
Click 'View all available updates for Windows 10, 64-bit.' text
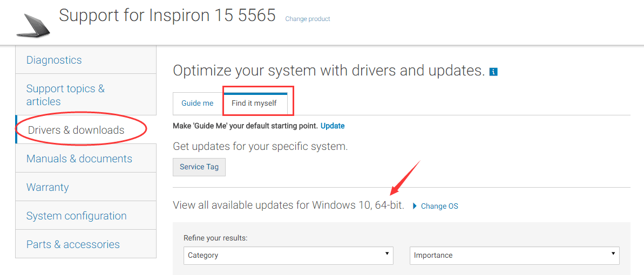(289, 205)
